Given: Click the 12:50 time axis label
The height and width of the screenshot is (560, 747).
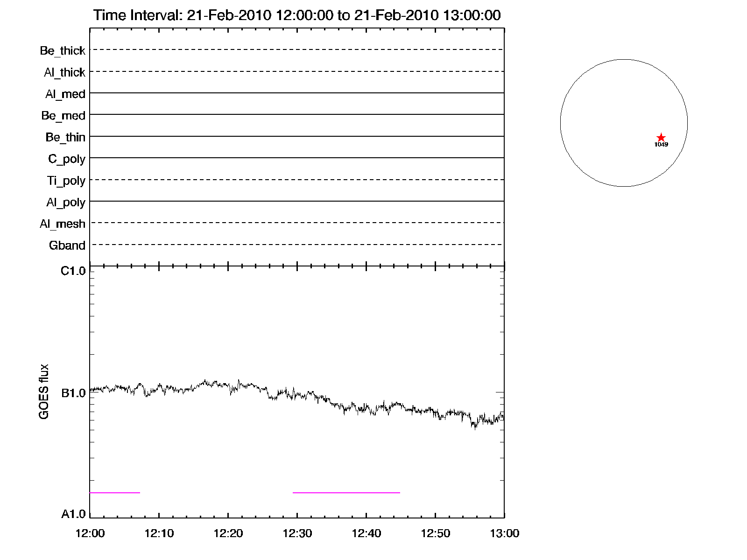Looking at the screenshot, I should [x=435, y=533].
